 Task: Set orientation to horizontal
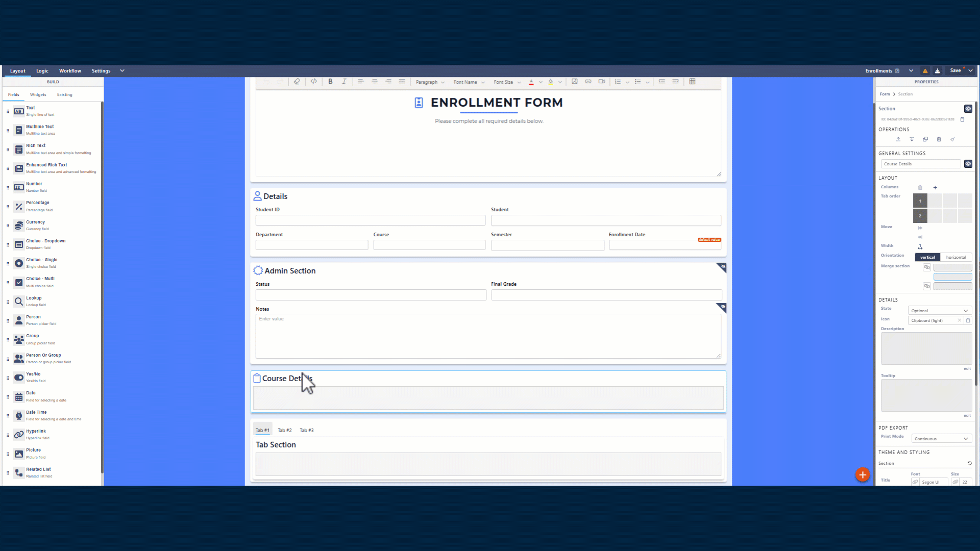point(955,257)
